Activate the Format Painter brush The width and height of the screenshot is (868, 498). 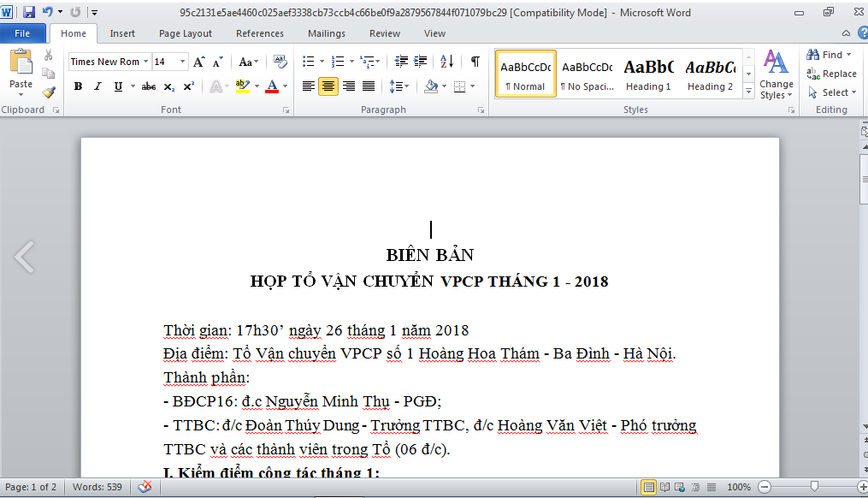click(x=48, y=92)
